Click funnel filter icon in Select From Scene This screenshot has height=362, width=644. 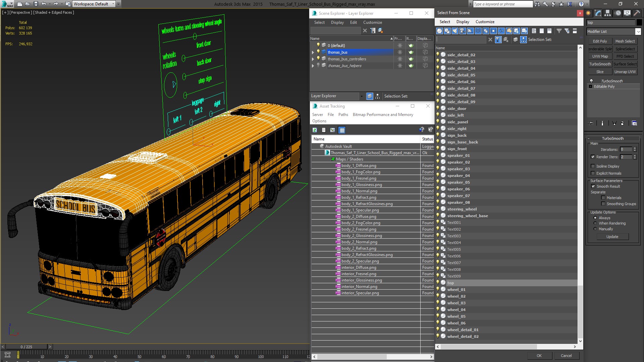(x=559, y=31)
